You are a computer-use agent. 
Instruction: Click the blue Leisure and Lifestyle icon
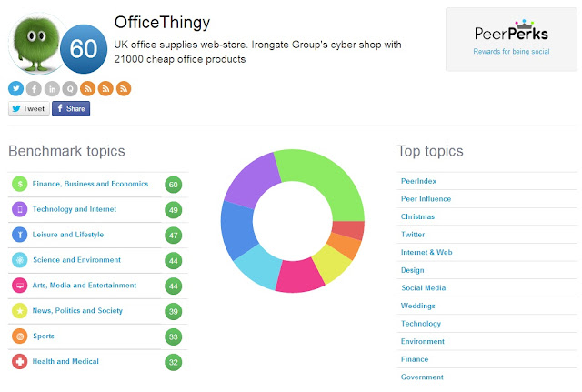20,235
